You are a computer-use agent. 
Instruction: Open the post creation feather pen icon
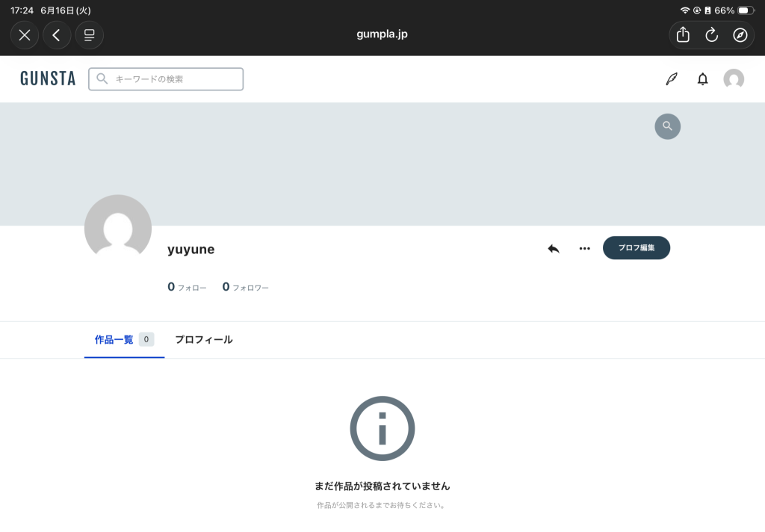point(672,78)
